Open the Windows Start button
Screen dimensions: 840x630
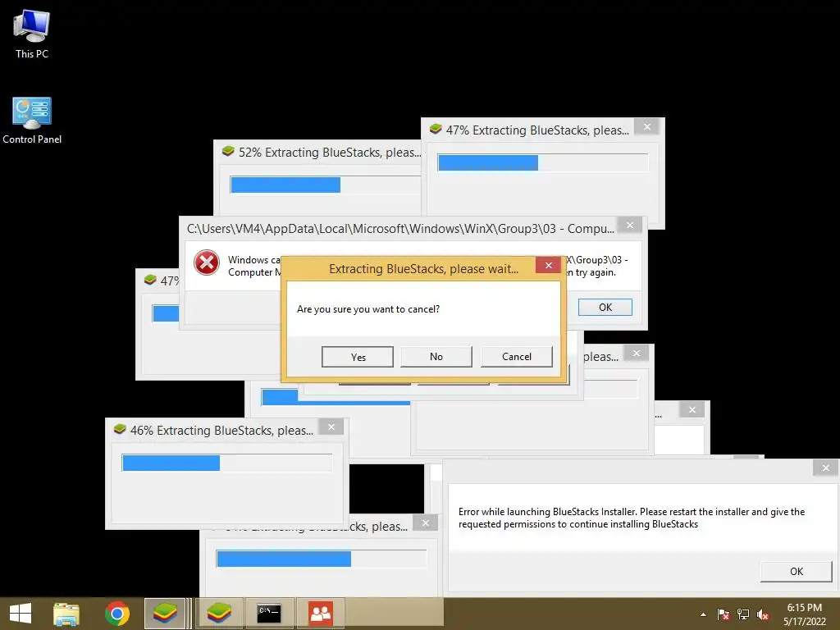[21, 614]
